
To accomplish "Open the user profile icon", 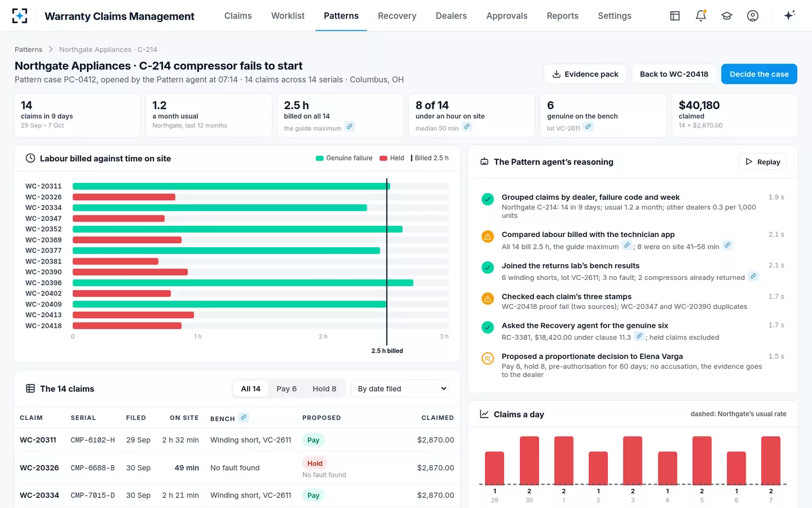I will (x=753, y=16).
